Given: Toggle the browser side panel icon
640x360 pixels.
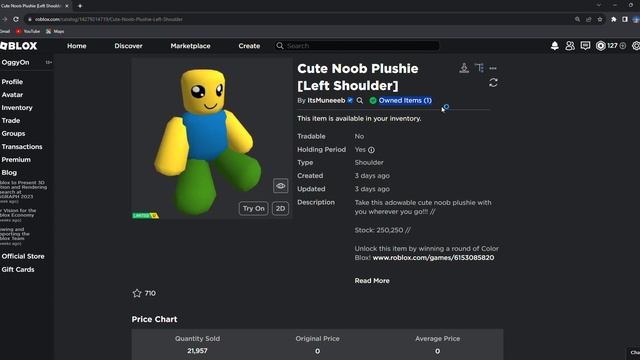Looking at the screenshot, I should (x=625, y=19).
